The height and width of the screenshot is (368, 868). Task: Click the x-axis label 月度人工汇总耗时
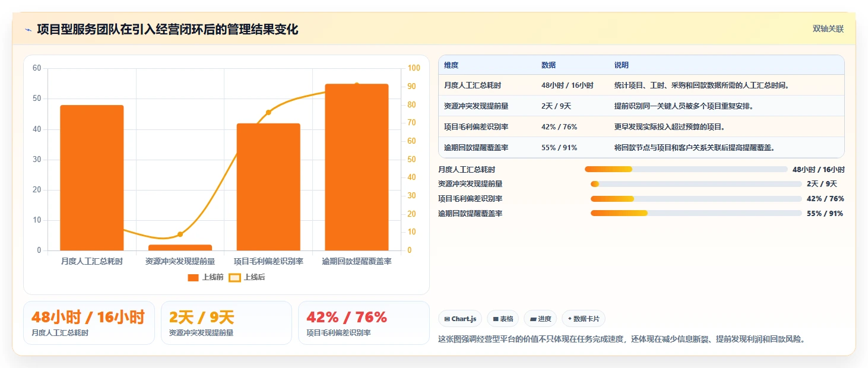(91, 261)
